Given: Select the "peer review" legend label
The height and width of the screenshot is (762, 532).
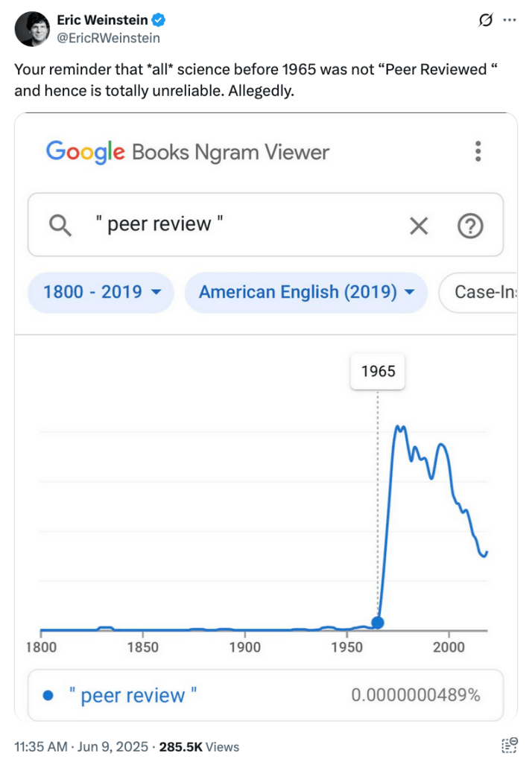Looking at the screenshot, I should [x=133, y=696].
